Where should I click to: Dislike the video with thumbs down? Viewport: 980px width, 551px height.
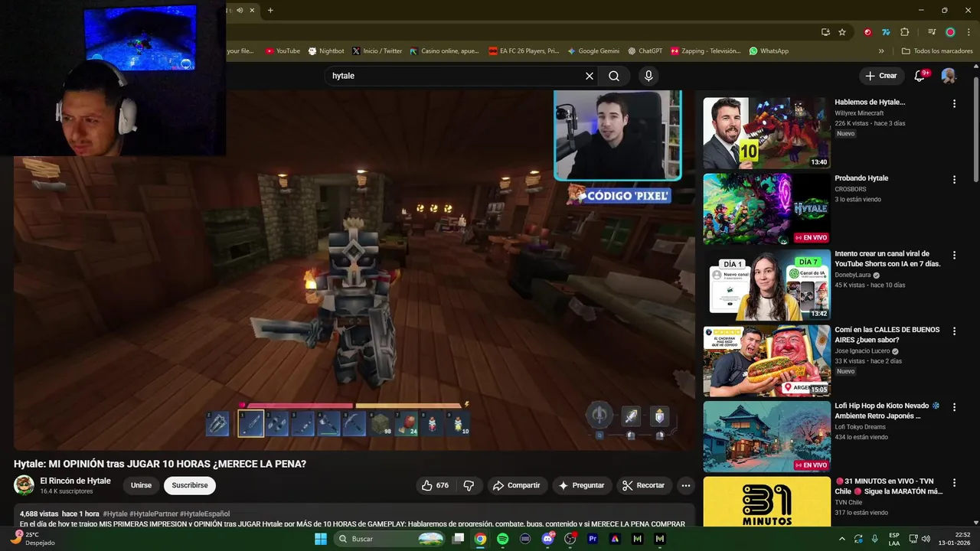(469, 485)
